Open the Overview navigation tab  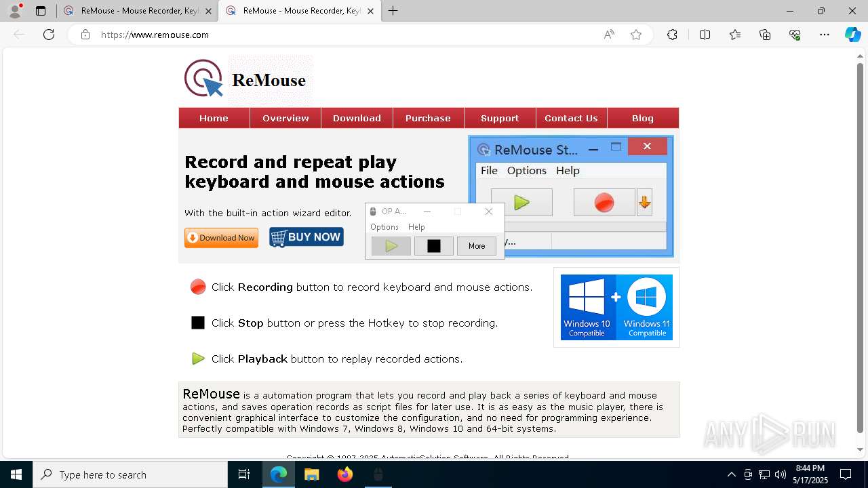(x=285, y=118)
